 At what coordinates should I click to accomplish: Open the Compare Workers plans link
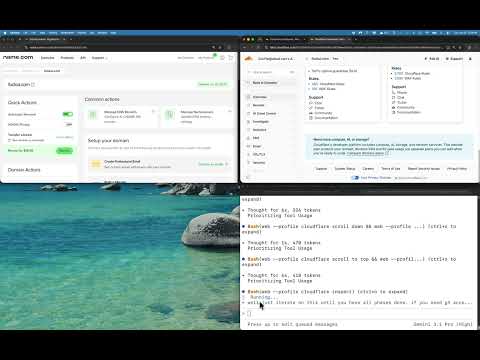coord(367,153)
